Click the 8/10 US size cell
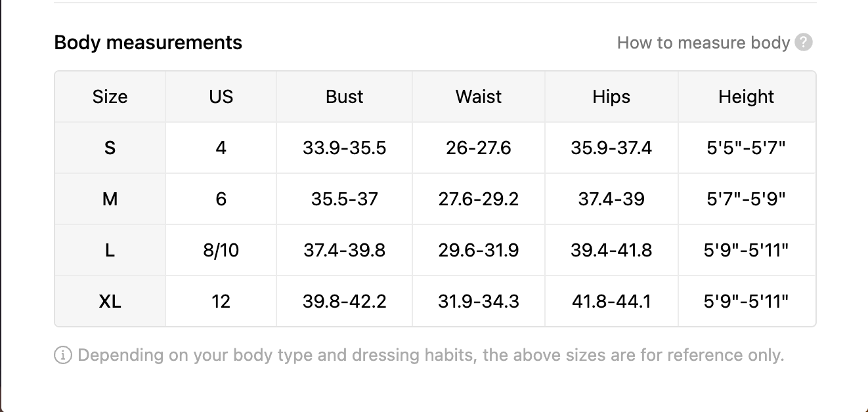868x412 pixels. coord(221,250)
